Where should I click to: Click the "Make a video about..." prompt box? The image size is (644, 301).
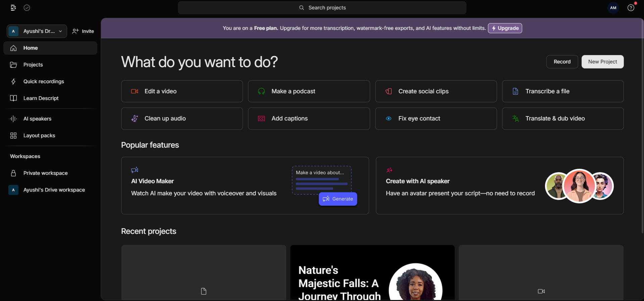tap(322, 180)
